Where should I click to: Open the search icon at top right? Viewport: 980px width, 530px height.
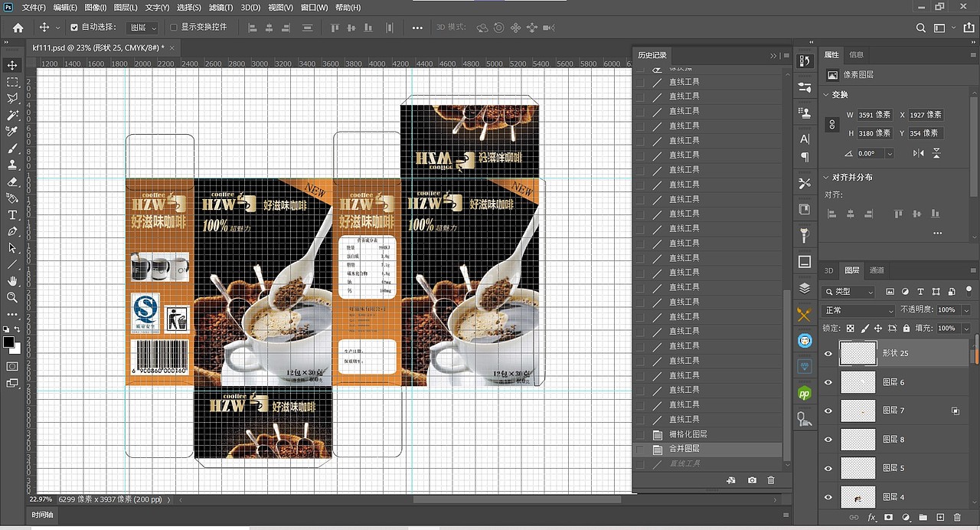click(922, 28)
